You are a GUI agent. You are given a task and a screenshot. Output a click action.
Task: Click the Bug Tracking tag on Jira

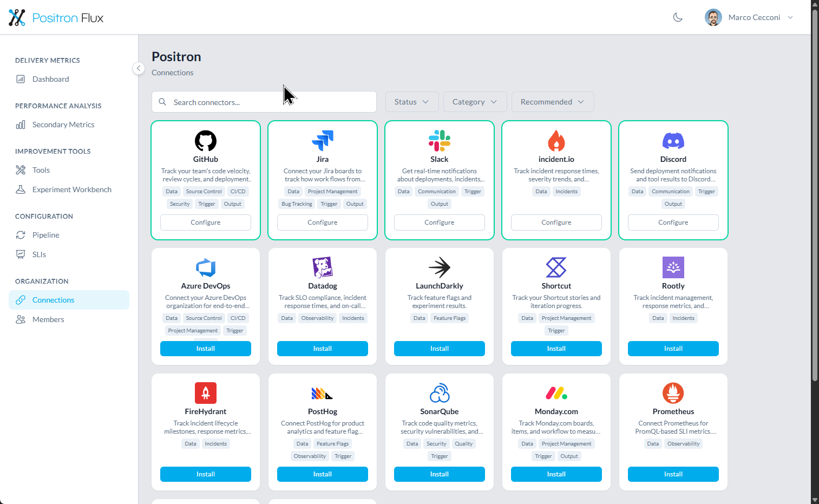click(x=297, y=204)
